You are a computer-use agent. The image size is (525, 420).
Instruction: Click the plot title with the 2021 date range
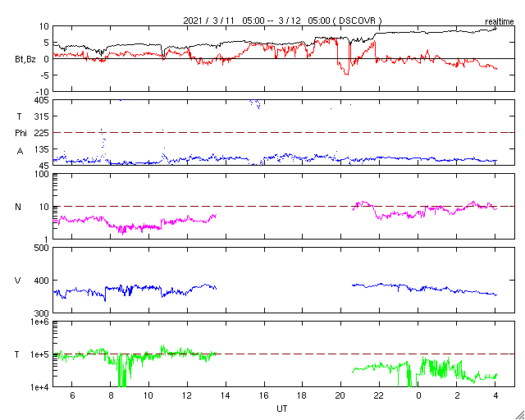(282, 21)
